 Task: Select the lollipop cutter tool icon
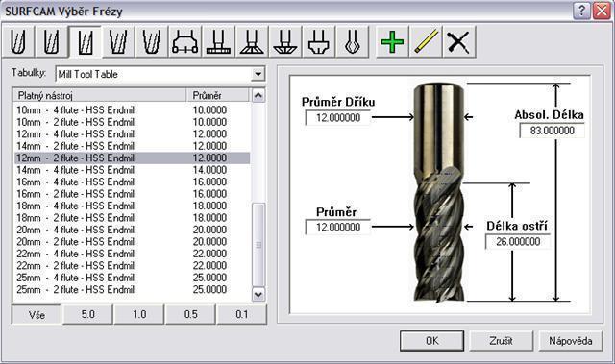pyautogui.click(x=353, y=41)
